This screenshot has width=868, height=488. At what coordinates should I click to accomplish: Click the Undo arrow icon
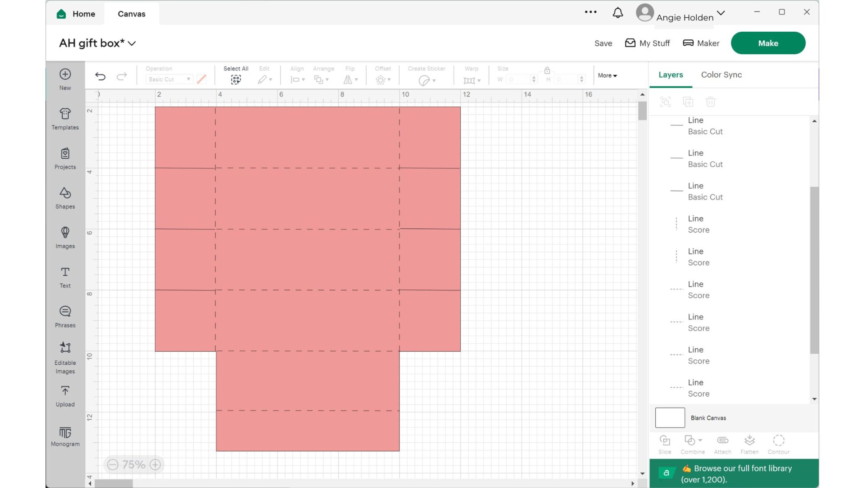coord(100,76)
